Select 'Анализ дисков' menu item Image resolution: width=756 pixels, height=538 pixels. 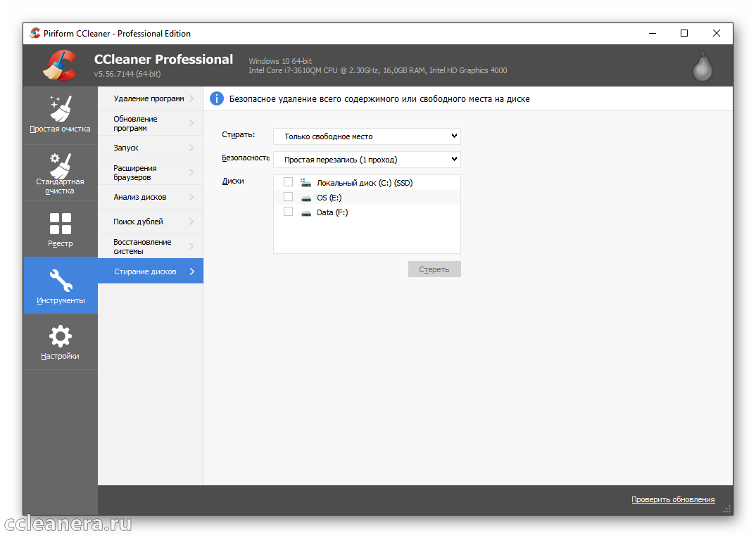click(150, 197)
